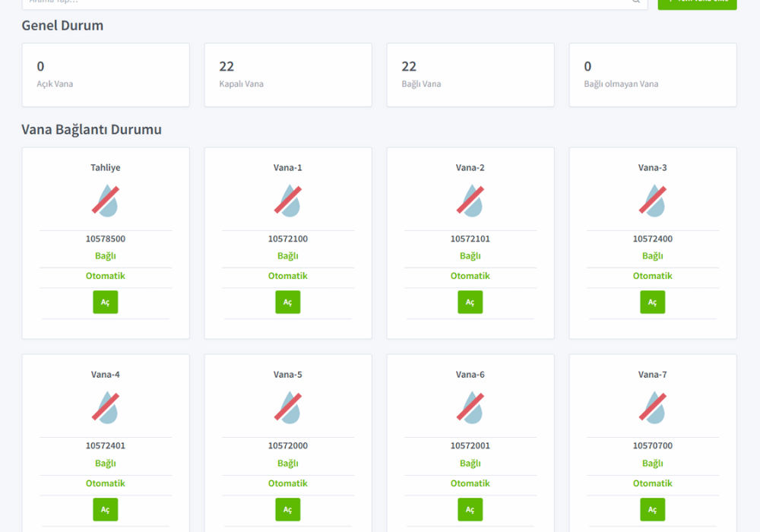This screenshot has height=532, width=760.
Task: Click the Vana-2 crossed water drop icon
Action: (470, 200)
